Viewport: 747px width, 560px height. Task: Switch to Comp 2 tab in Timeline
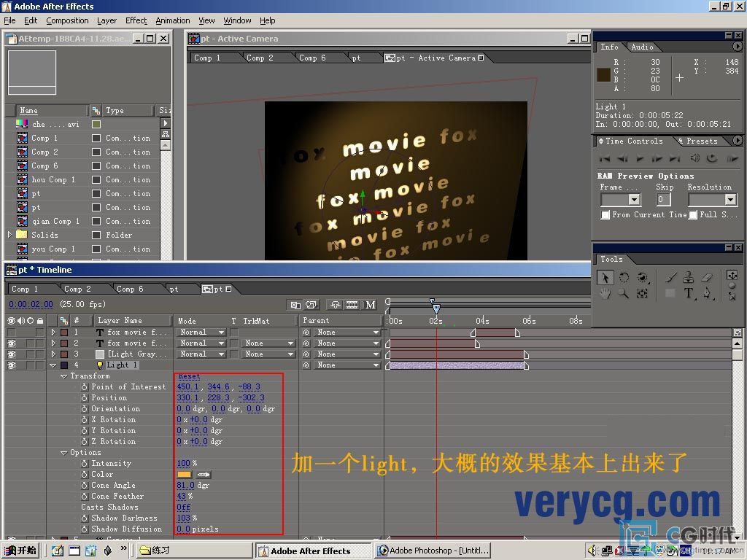tap(77, 289)
